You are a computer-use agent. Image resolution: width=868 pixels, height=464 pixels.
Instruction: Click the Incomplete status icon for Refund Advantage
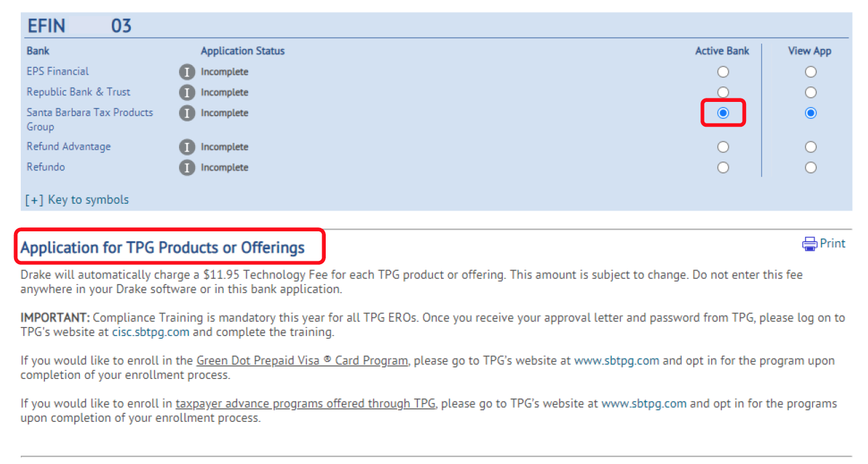pyautogui.click(x=187, y=147)
